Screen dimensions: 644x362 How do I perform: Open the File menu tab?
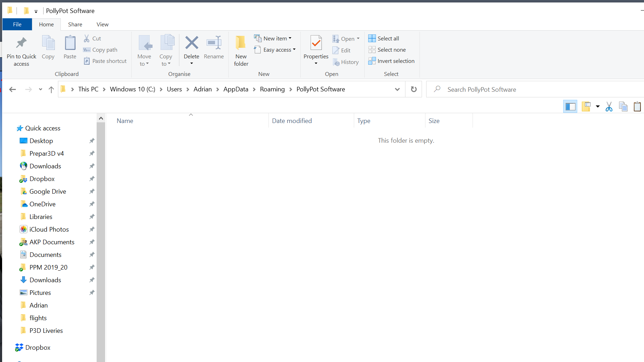pyautogui.click(x=17, y=25)
